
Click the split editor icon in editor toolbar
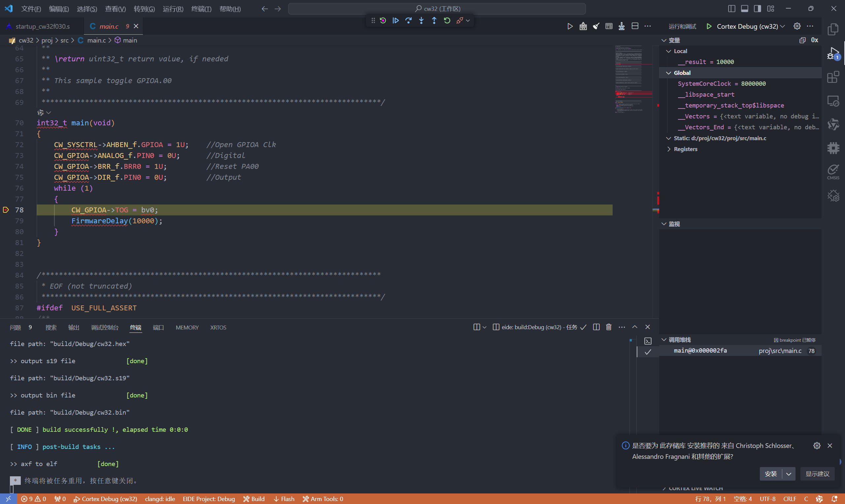click(635, 26)
